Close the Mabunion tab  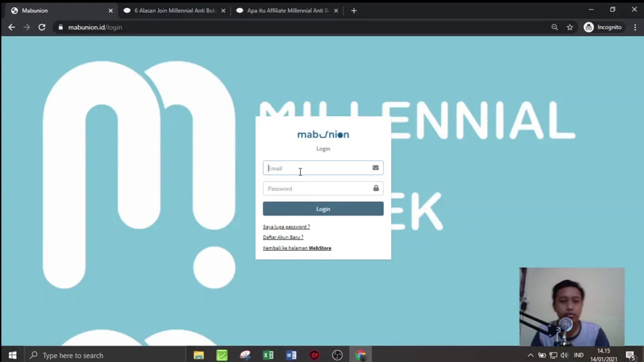tap(111, 11)
